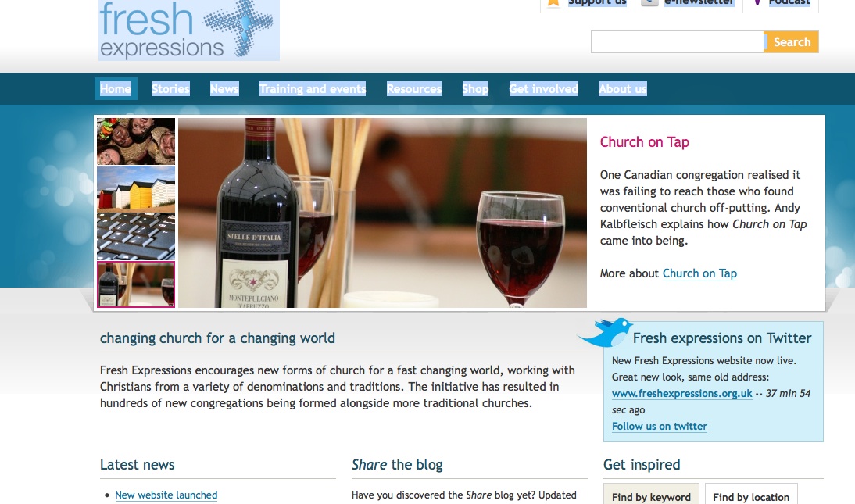855x504 pixels.
Task: Switch to the Find by location tab
Action: (751, 494)
